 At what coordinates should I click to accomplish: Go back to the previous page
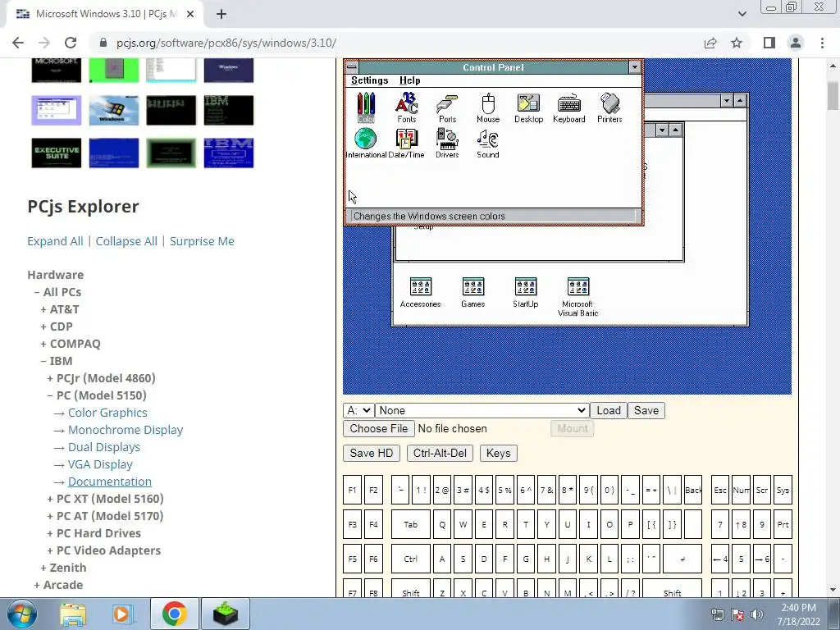[x=18, y=43]
